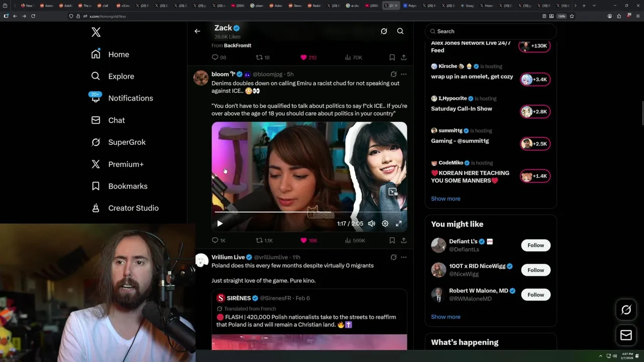Repost the BackFromIt post (18)
This screenshot has width=644, height=362.
(263, 57)
